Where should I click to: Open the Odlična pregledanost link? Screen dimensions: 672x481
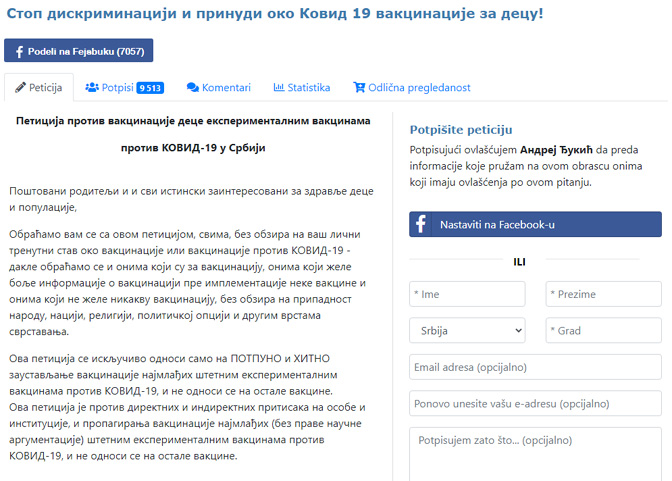point(411,88)
